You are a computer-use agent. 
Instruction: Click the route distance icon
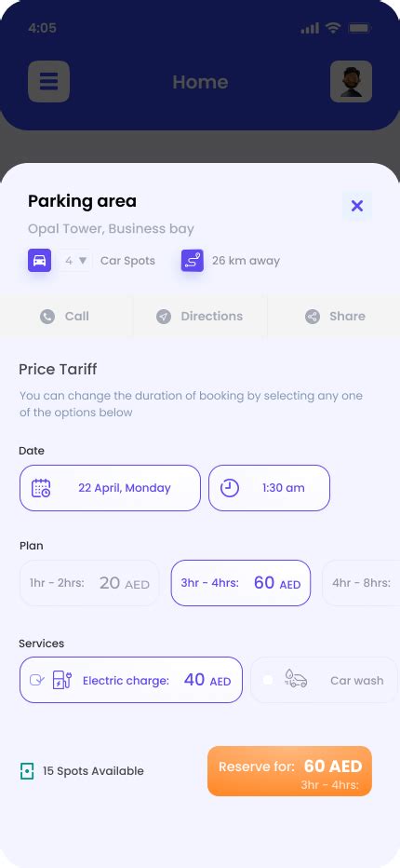pyautogui.click(x=192, y=260)
